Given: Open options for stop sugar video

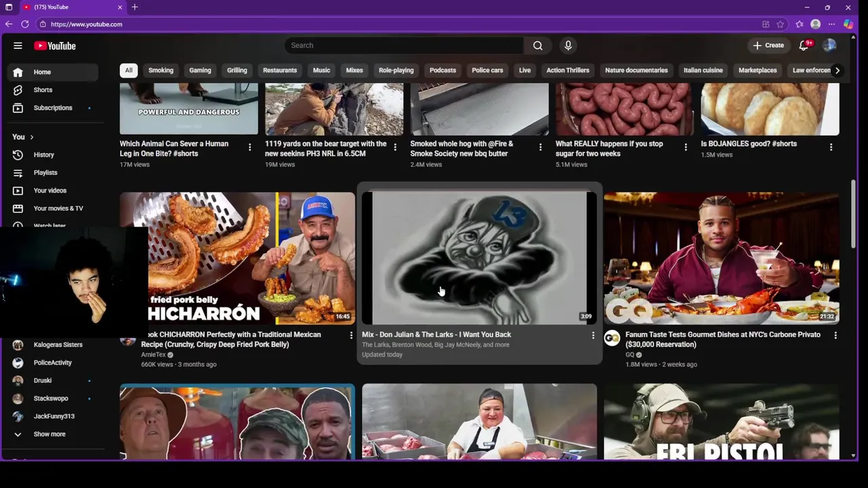Looking at the screenshot, I should pyautogui.click(x=685, y=147).
